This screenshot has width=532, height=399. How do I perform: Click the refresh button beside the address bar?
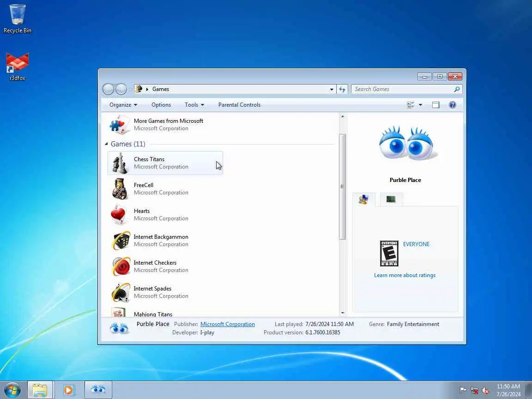click(342, 89)
